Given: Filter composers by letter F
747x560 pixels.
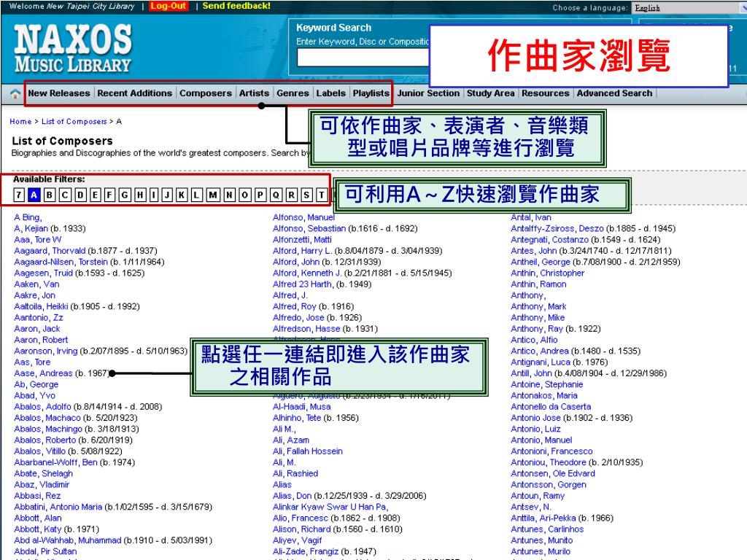Looking at the screenshot, I should pos(109,195).
